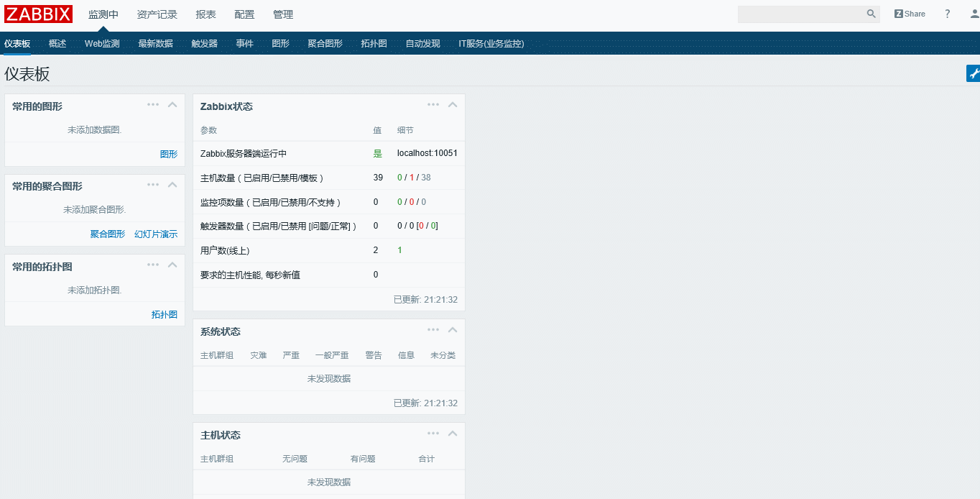
Task: Switch to the 事件 submenu tab
Action: pyautogui.click(x=245, y=44)
